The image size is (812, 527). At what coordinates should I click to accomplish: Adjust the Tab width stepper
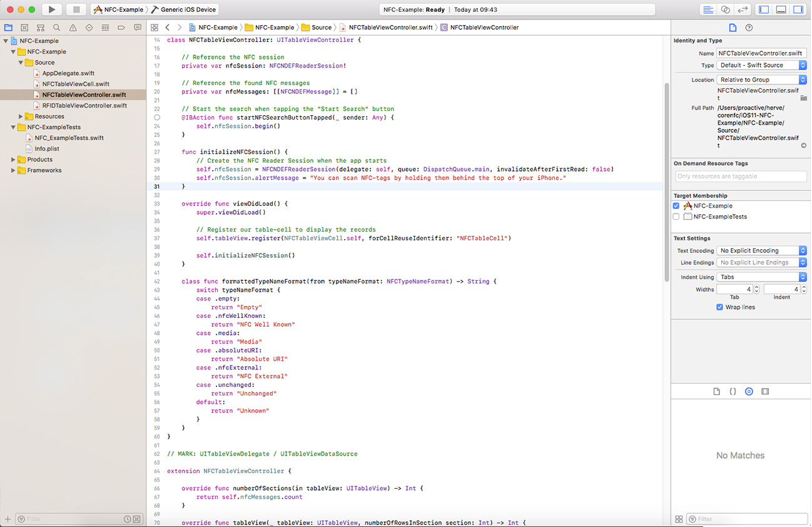[756, 289]
